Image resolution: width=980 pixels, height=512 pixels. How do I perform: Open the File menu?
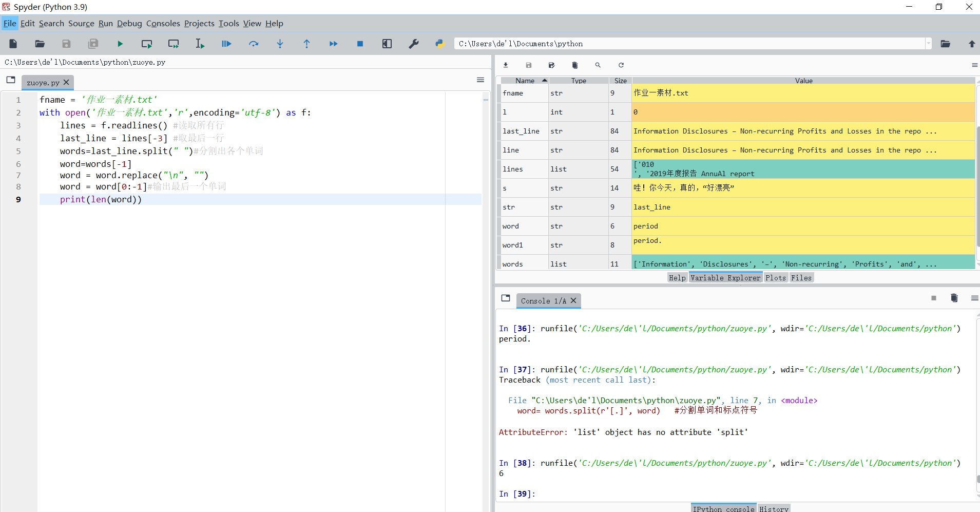pos(10,23)
